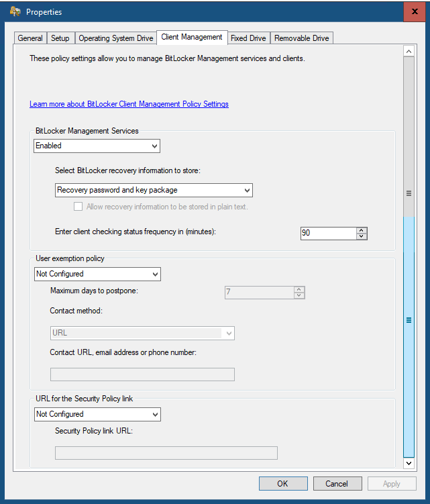Open the Contact method URL dropdown
Image resolution: width=430 pixels, height=504 pixels.
[142, 333]
